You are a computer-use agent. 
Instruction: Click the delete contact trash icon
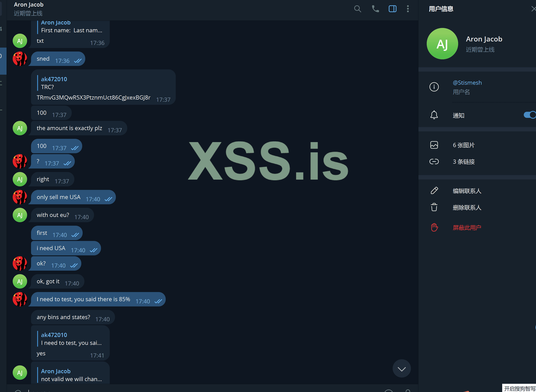click(434, 207)
